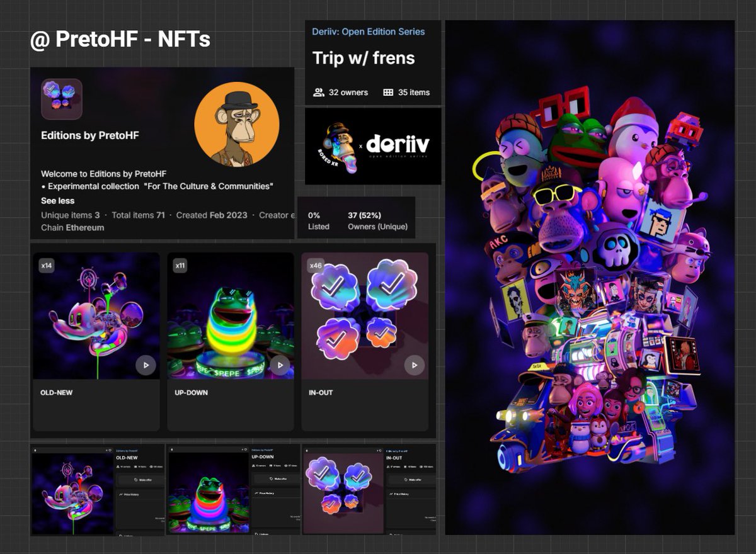This screenshot has width=756, height=554.
Task: Open the Trip w/ frens character collage artwork
Action: coord(590,278)
